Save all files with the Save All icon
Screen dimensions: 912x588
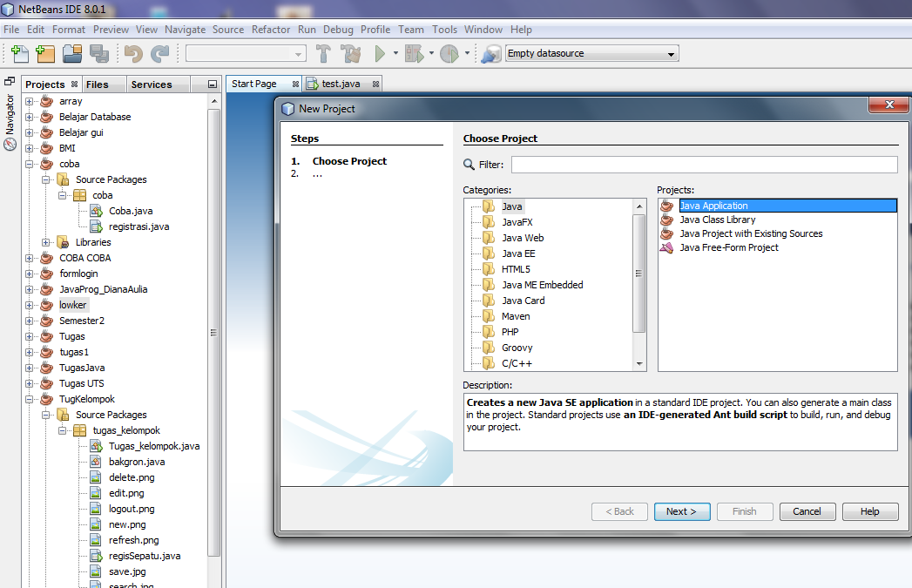[100, 53]
